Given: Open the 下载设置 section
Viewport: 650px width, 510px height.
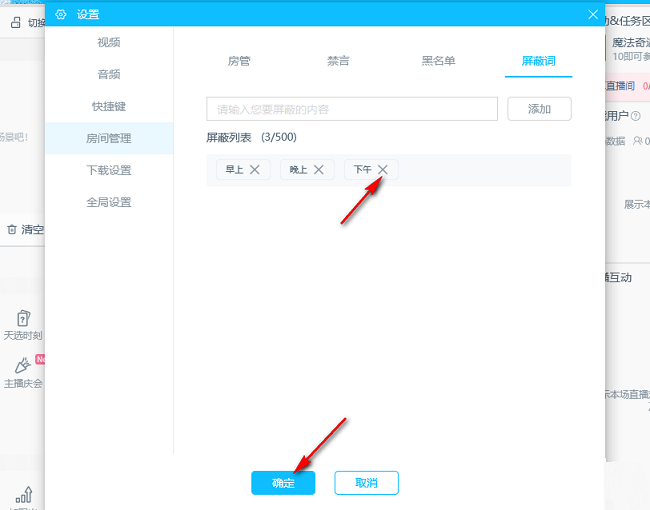Looking at the screenshot, I should tap(109, 170).
